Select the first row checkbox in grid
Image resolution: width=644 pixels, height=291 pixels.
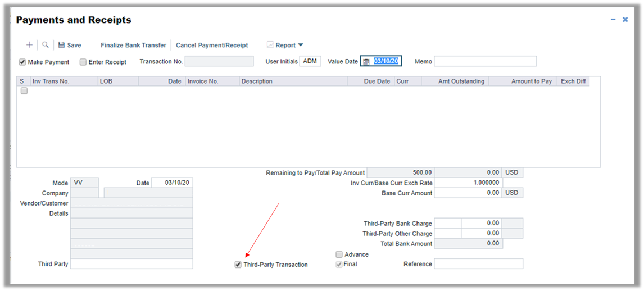click(24, 91)
